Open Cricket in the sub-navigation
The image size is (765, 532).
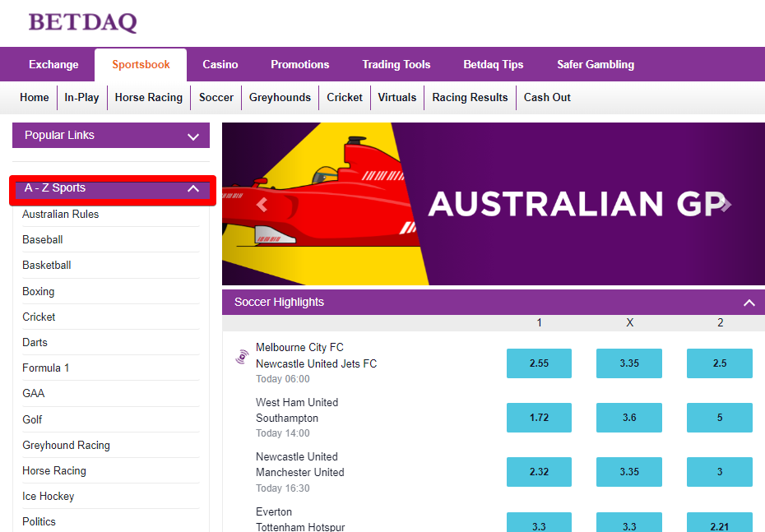345,98
